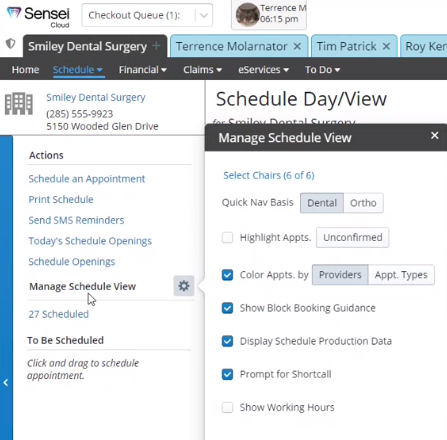This screenshot has width=447, height=440.
Task: Click the address 5150 Wooded Glen Drive
Action: point(102,126)
